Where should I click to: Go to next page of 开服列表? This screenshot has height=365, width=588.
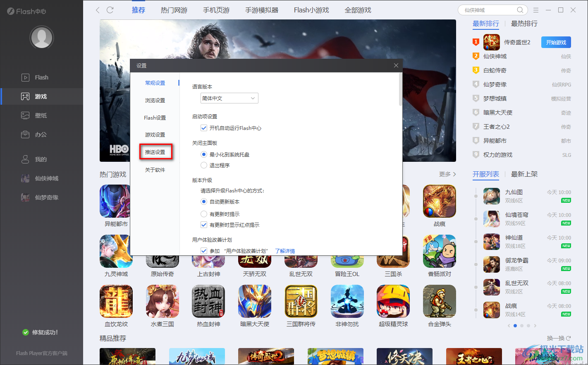[x=535, y=326]
